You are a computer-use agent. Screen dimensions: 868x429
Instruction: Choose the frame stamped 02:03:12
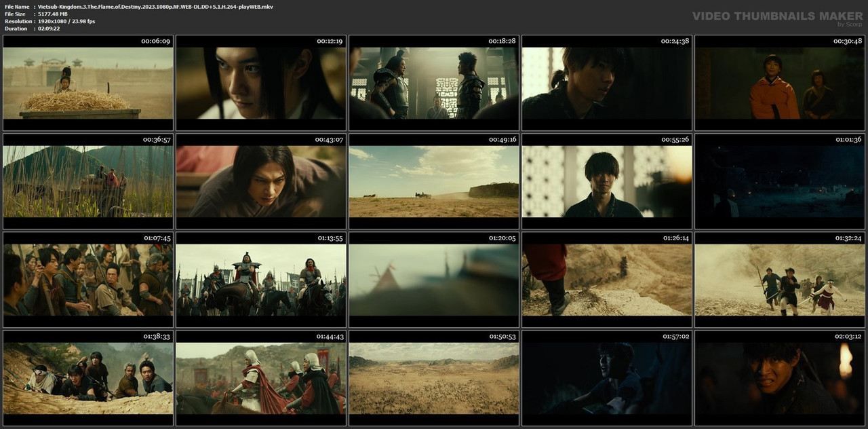[x=780, y=378]
